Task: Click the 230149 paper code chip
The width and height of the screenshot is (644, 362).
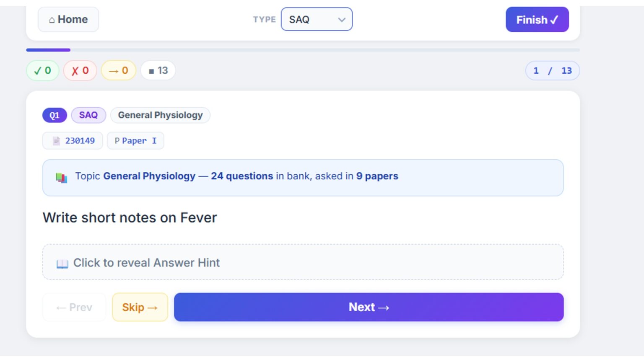Action: point(73,141)
